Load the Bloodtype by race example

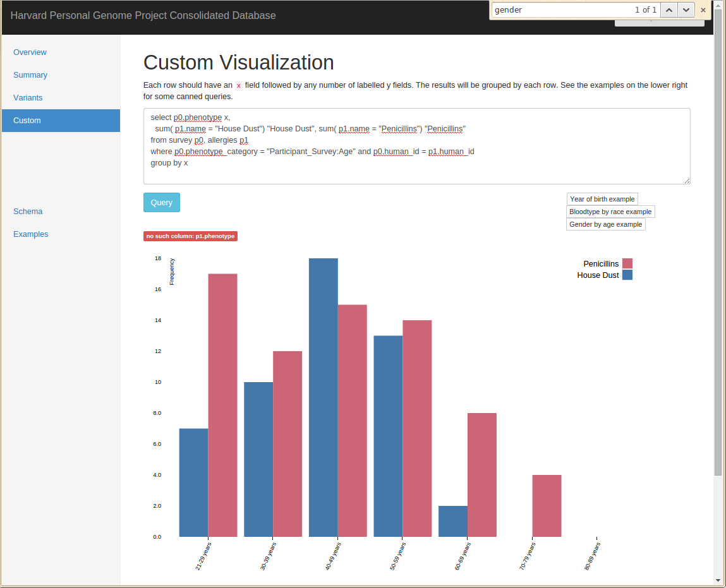[610, 212]
